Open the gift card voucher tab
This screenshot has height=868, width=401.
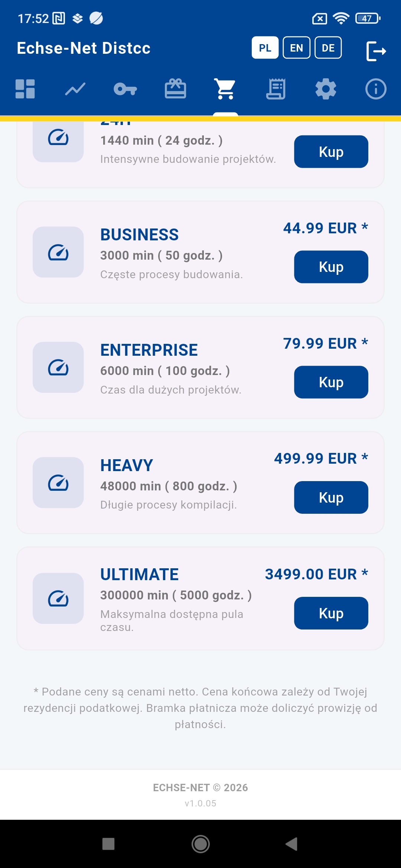[x=176, y=89]
